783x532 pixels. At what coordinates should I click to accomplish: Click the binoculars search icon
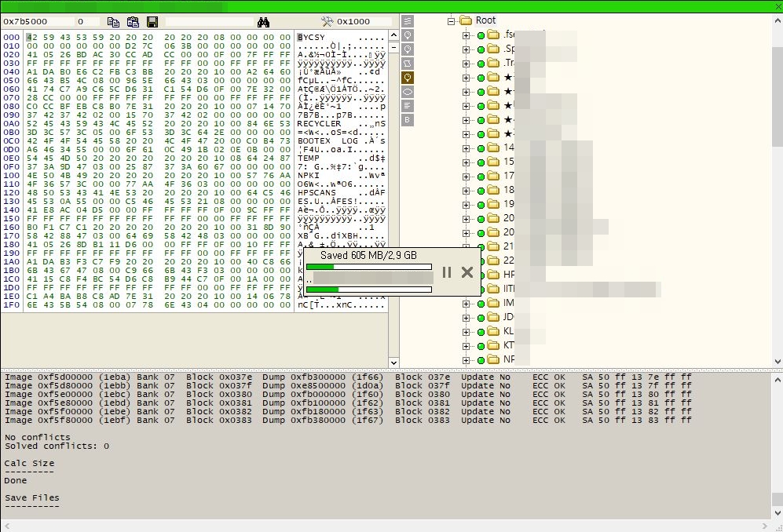point(264,22)
